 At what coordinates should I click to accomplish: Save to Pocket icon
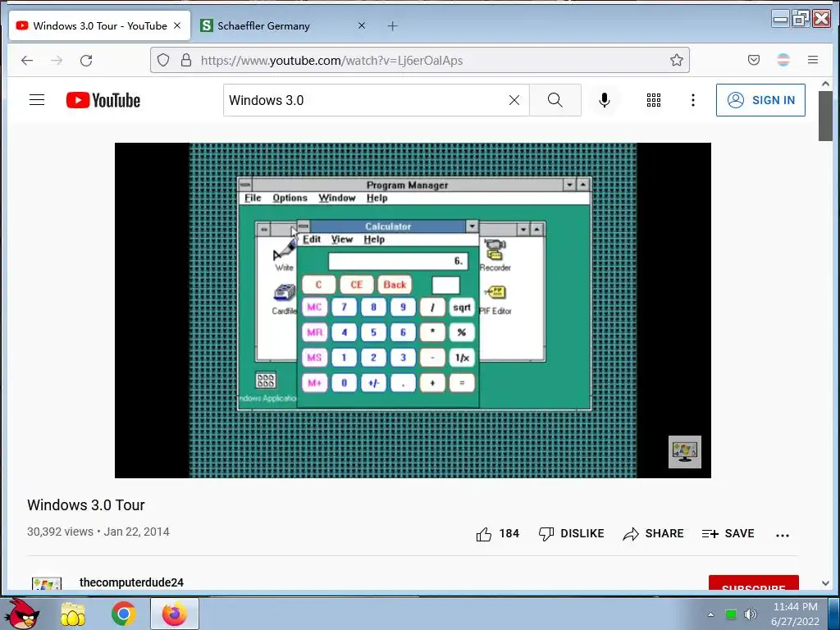[754, 60]
